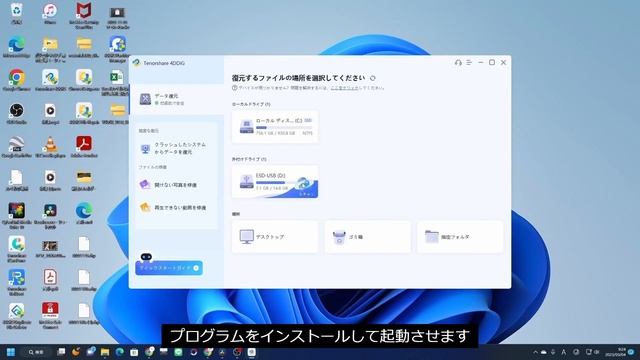Open the photo repair option in sidebar
640x360 pixels.
pyautogui.click(x=176, y=185)
